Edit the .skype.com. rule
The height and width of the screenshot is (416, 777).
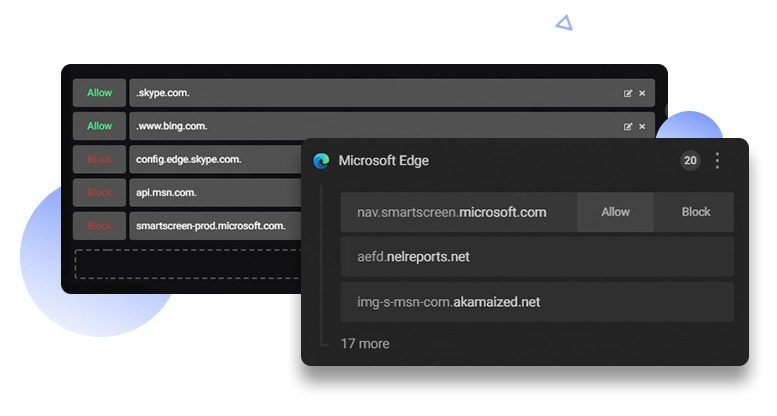pyautogui.click(x=628, y=93)
